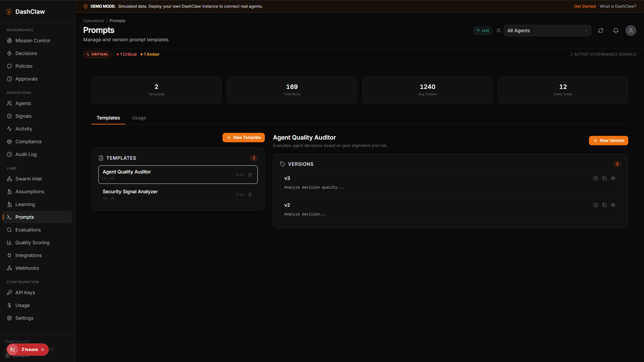Click the notification bell icon

point(616,31)
